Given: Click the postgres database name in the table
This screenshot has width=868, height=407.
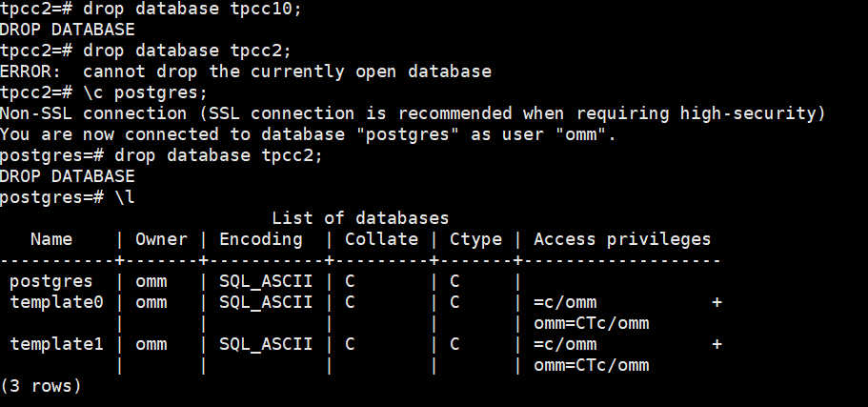Looking at the screenshot, I should pos(51,281).
